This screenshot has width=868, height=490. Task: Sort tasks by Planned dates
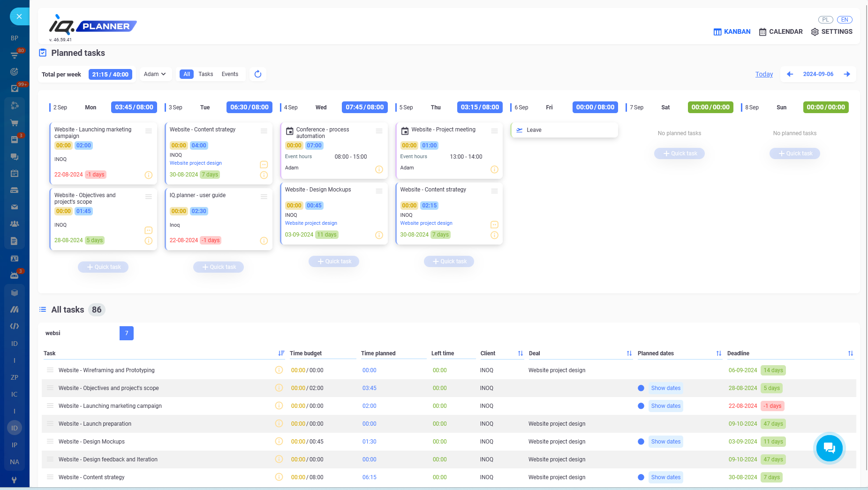tap(718, 353)
